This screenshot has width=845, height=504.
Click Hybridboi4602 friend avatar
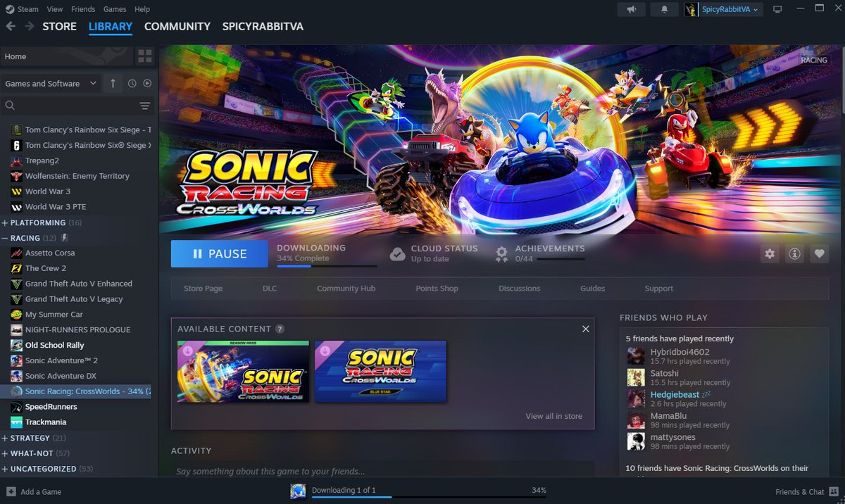coord(636,356)
